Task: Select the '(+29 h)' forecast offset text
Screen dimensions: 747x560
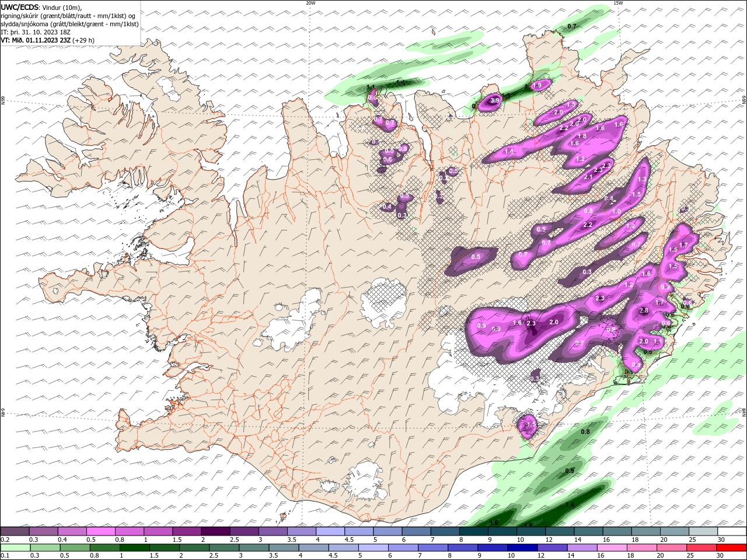Action: coord(83,40)
